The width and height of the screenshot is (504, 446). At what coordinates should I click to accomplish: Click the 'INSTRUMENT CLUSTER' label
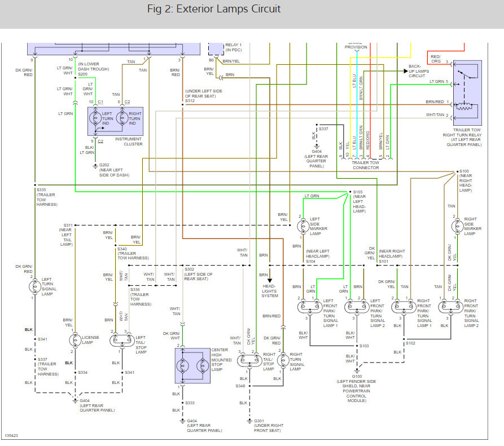[x=129, y=142]
